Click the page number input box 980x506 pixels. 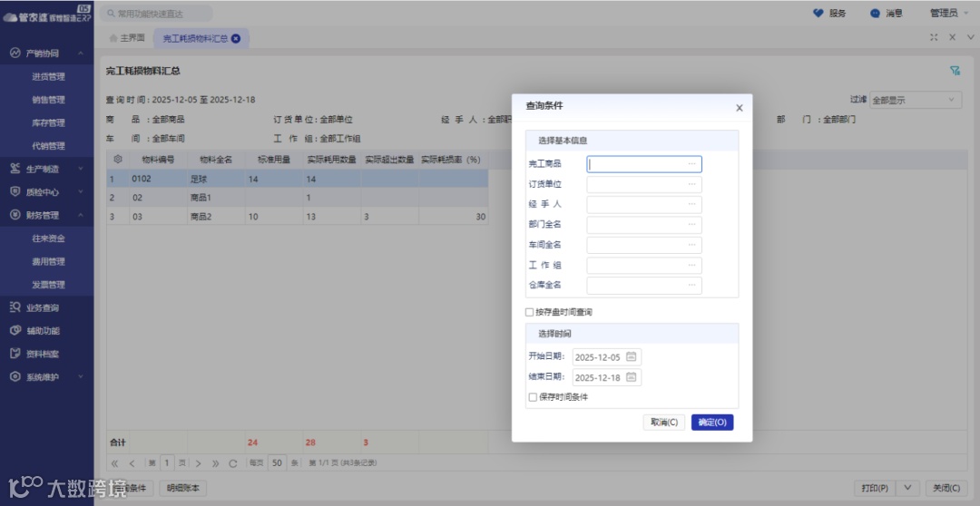coord(166,462)
